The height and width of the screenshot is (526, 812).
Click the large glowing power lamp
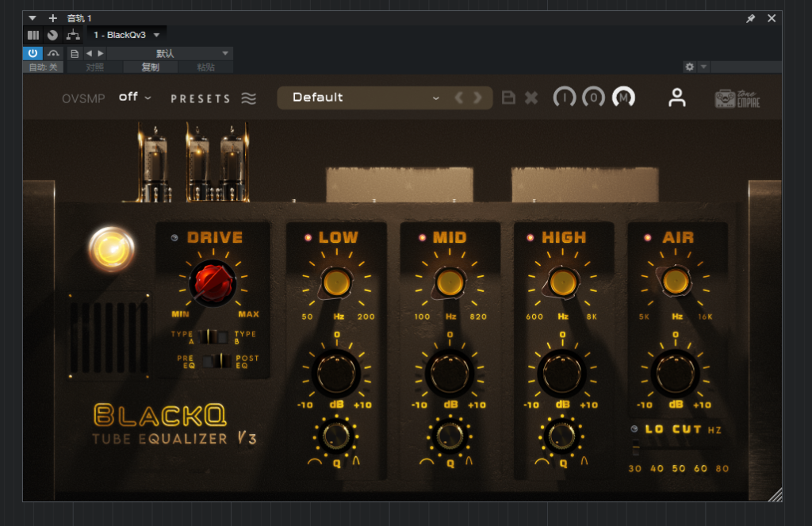pos(112,249)
